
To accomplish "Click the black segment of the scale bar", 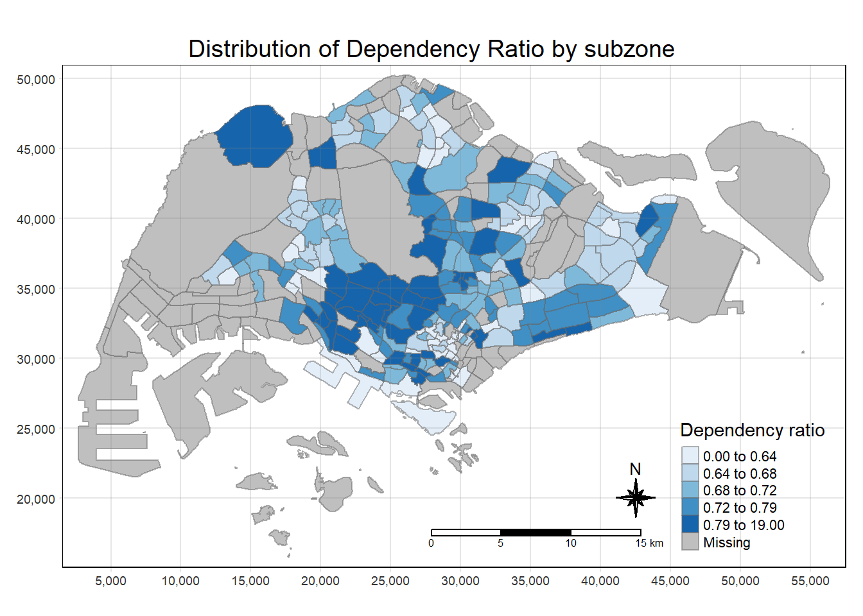I will (x=536, y=532).
